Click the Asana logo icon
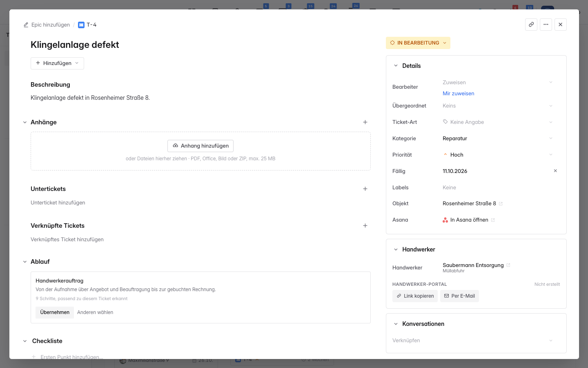 445,220
